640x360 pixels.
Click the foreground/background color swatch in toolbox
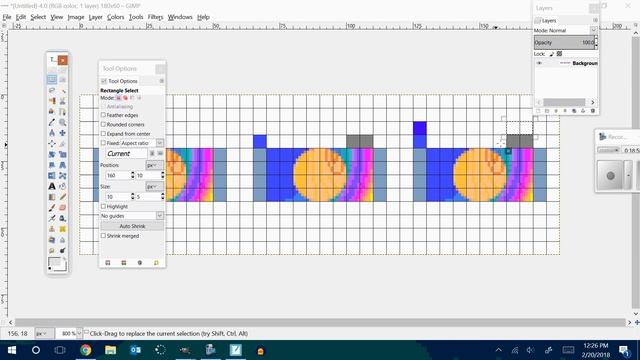pos(56,263)
